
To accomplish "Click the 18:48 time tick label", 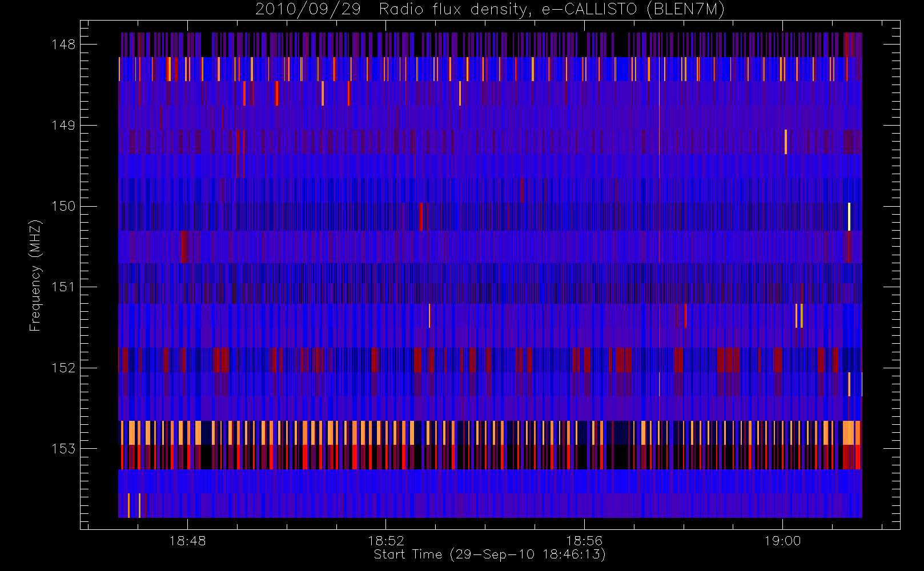I will click(x=188, y=541).
